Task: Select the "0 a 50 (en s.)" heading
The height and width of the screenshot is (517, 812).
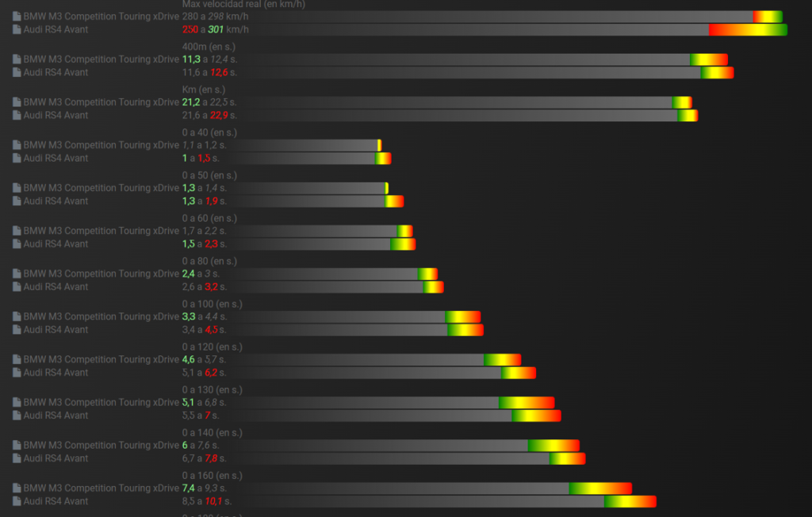Action: (x=209, y=175)
